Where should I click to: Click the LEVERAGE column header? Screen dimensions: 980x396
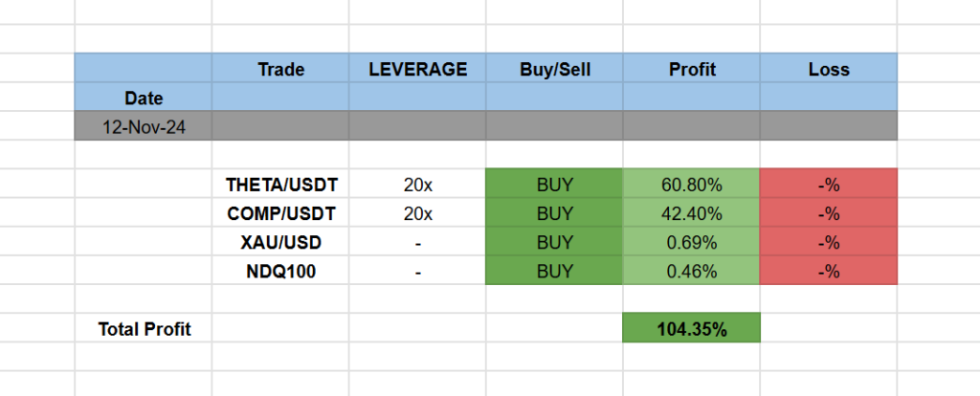pyautogui.click(x=417, y=69)
